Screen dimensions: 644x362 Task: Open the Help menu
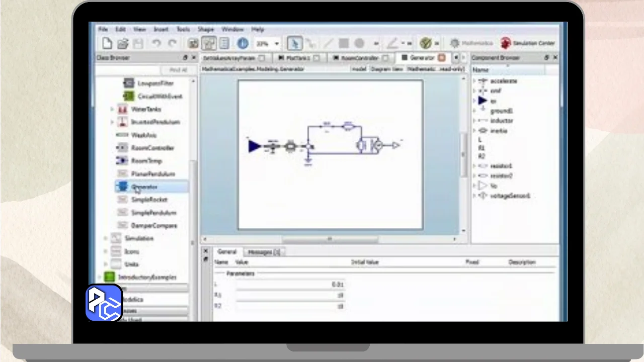click(x=258, y=30)
